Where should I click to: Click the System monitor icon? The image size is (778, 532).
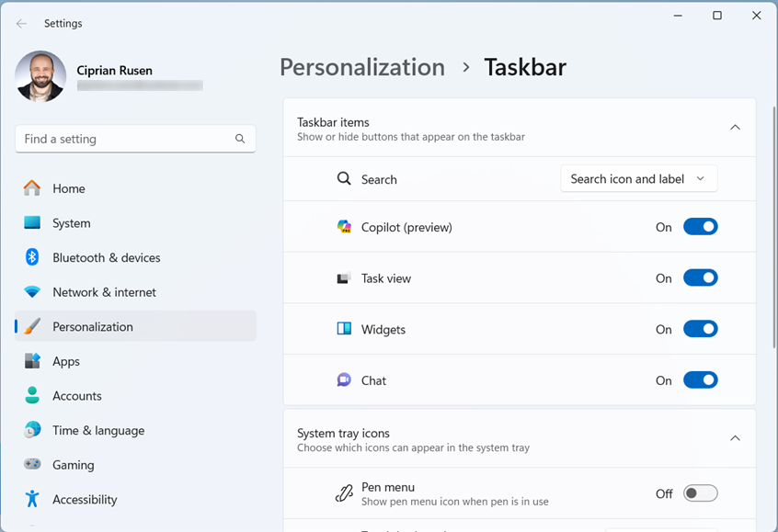coord(32,222)
